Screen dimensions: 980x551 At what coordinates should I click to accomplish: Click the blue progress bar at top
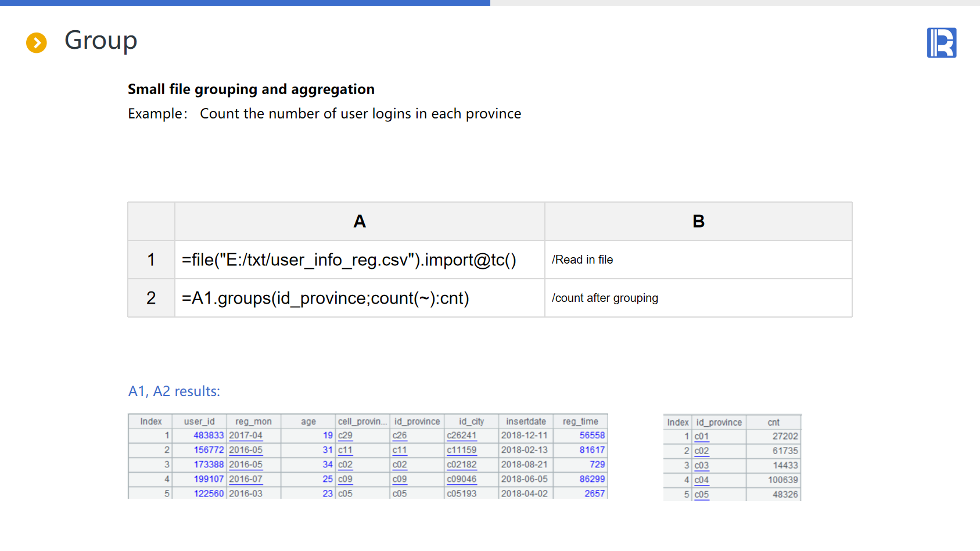(x=245, y=3)
